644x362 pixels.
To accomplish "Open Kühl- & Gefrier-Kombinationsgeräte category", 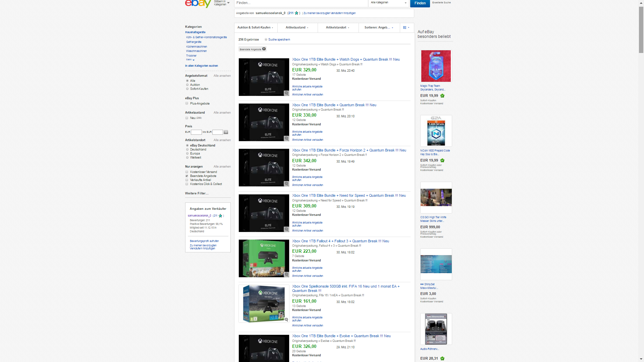I will [207, 37].
